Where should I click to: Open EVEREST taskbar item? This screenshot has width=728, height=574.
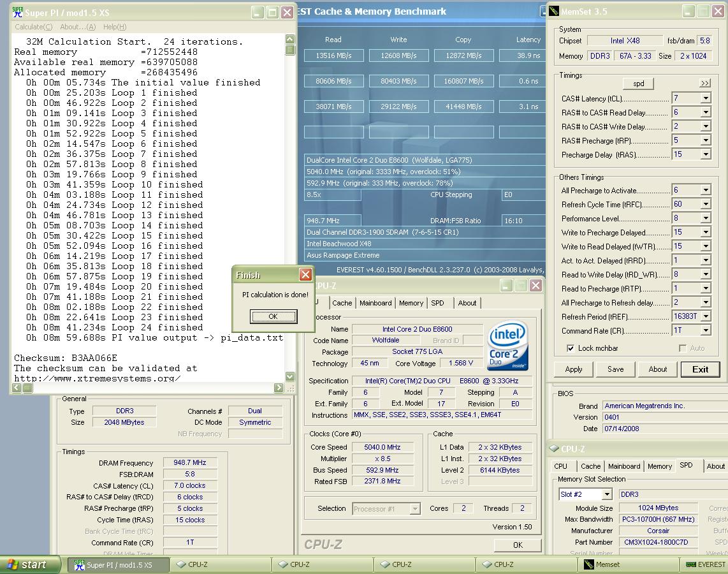[x=706, y=564]
